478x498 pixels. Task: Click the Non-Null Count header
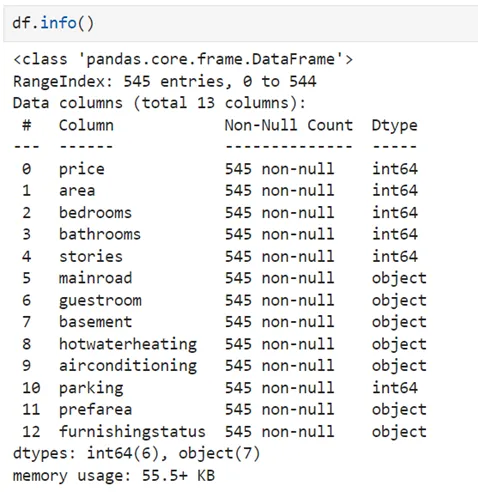289,126
